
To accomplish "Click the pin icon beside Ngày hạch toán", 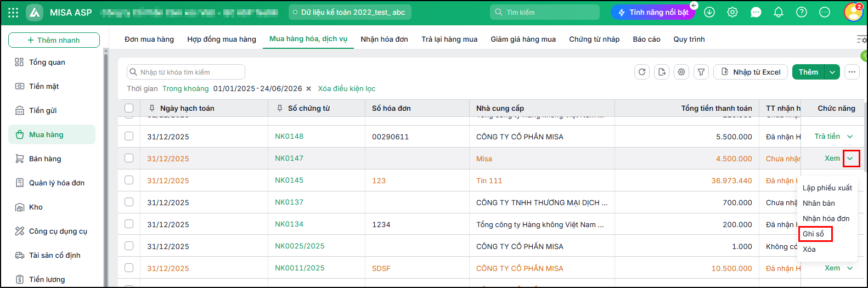I will [152, 108].
